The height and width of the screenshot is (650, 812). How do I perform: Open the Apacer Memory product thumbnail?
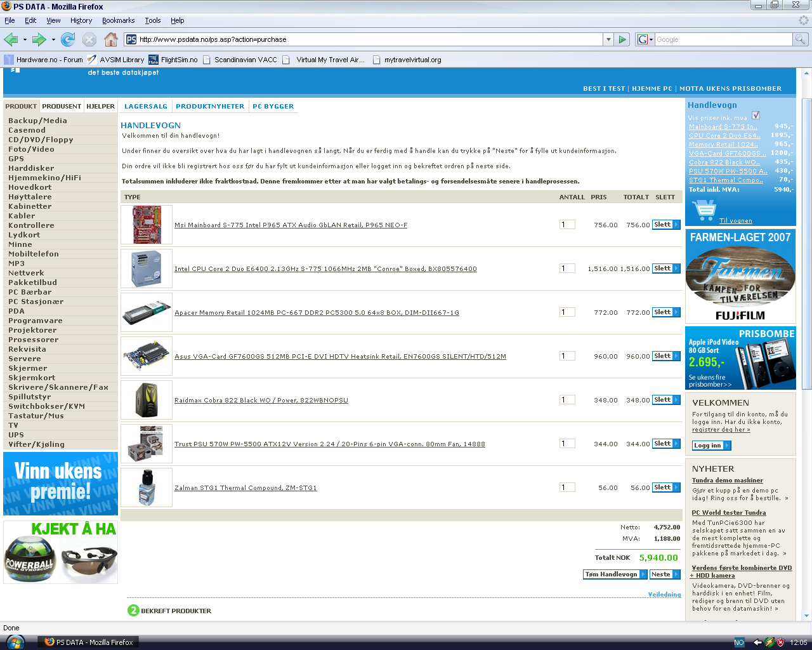tap(147, 312)
